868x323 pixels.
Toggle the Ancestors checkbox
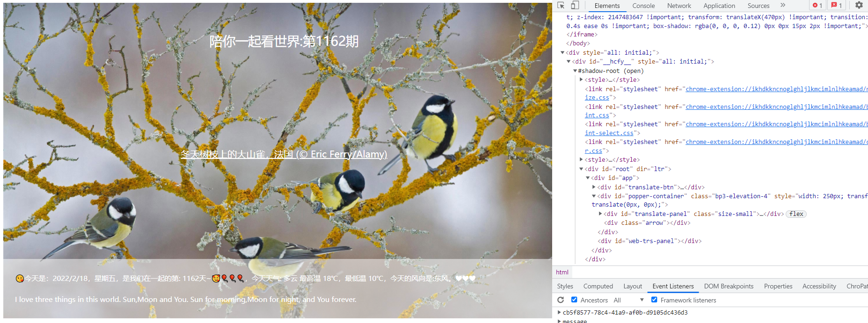pyautogui.click(x=574, y=300)
